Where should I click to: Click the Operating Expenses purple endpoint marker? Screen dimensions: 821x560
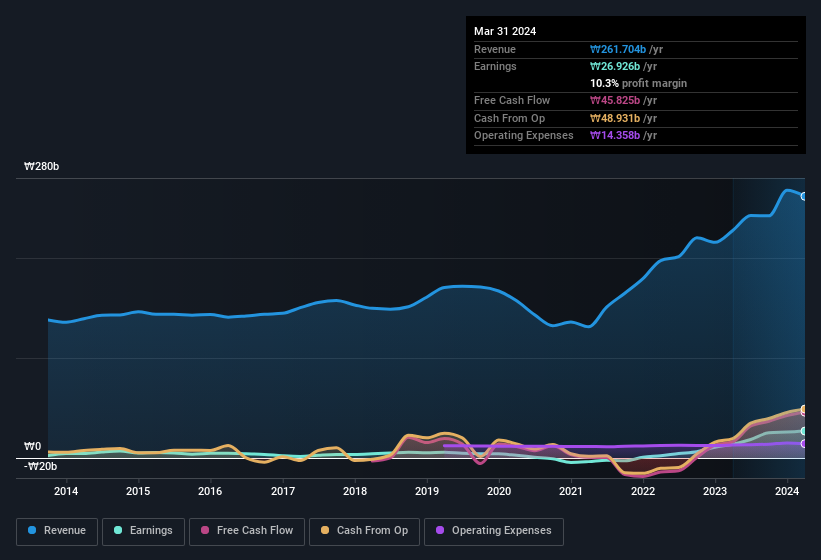[804, 444]
